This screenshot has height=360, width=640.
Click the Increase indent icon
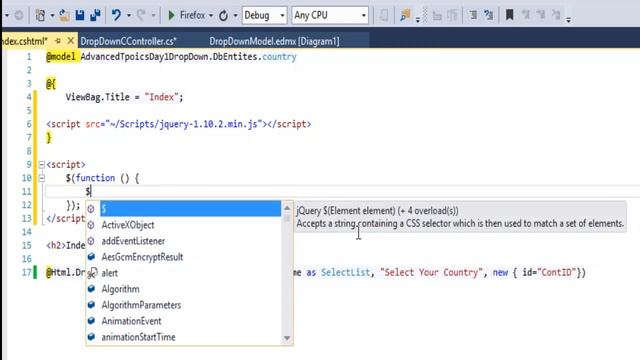click(x=488, y=16)
